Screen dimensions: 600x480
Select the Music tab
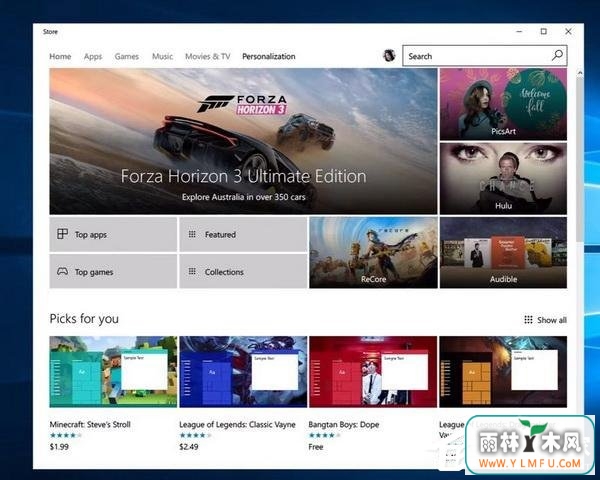[162, 56]
